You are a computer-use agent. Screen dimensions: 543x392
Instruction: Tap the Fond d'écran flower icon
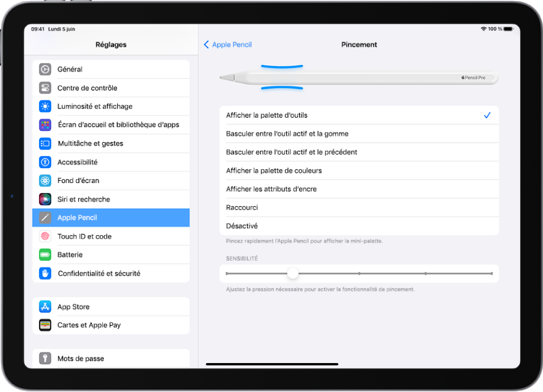pos(45,181)
